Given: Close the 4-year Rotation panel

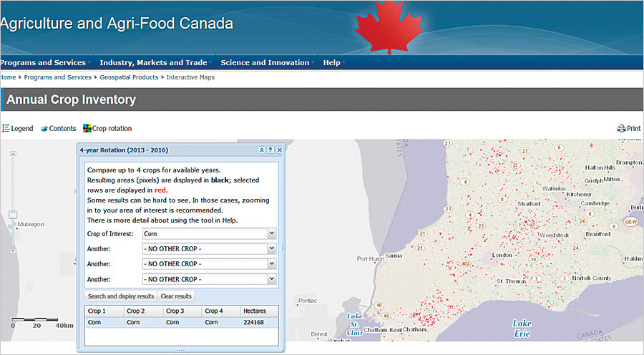Looking at the screenshot, I should tap(279, 150).
